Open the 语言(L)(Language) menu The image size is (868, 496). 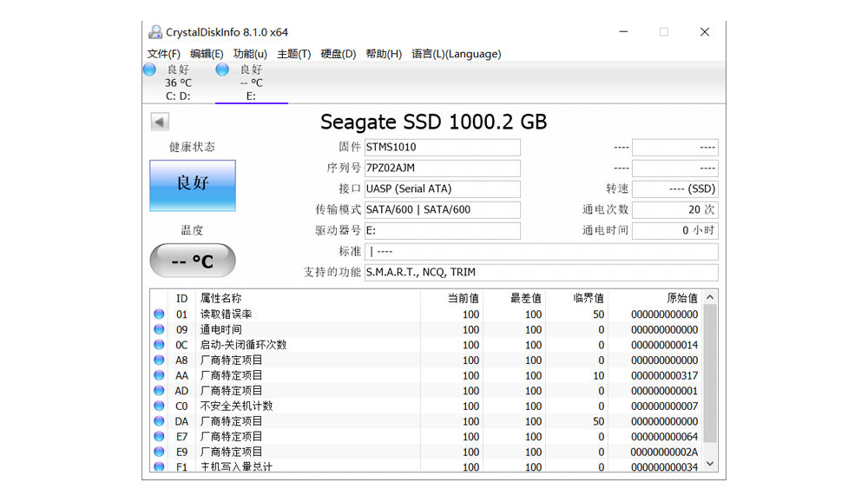pyautogui.click(x=456, y=54)
